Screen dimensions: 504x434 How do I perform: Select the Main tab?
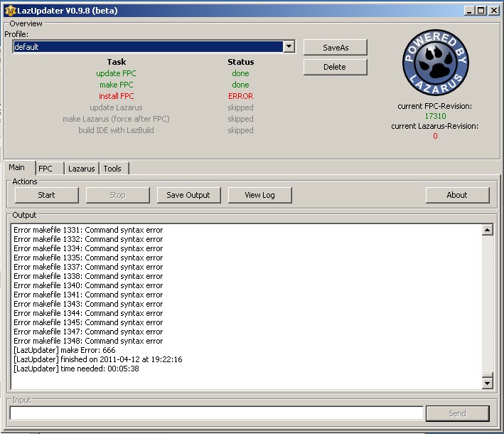coord(16,168)
